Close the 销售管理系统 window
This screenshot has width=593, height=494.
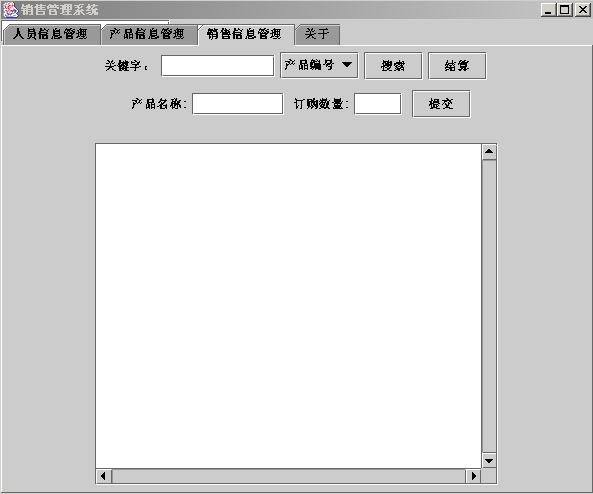point(582,9)
